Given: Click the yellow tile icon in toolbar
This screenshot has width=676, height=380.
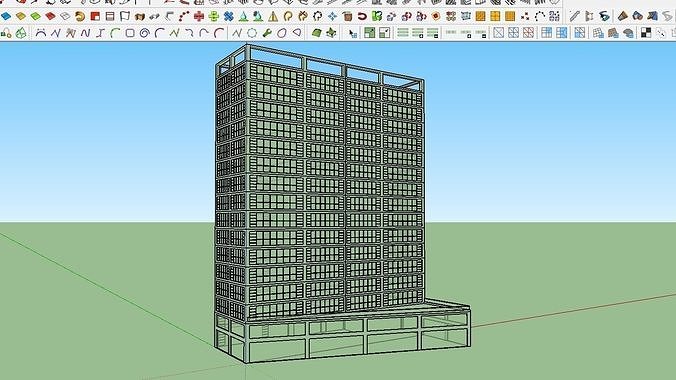Looking at the screenshot, I should pos(21,16).
